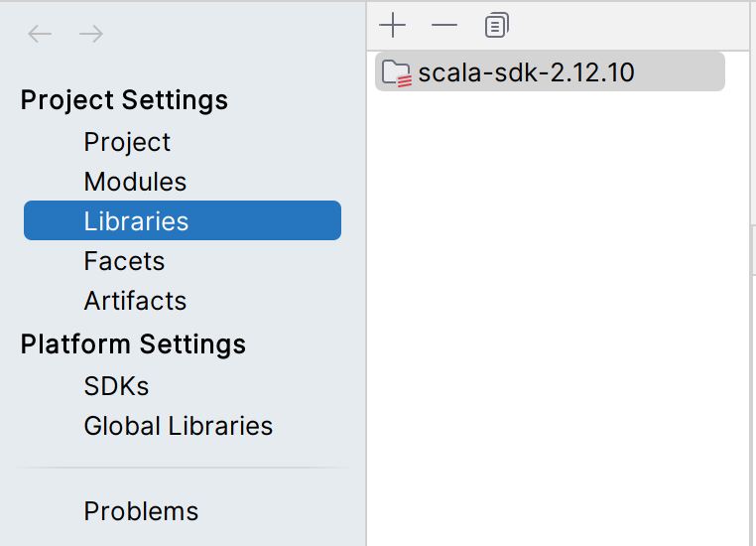Select the Libraries category

(136, 221)
